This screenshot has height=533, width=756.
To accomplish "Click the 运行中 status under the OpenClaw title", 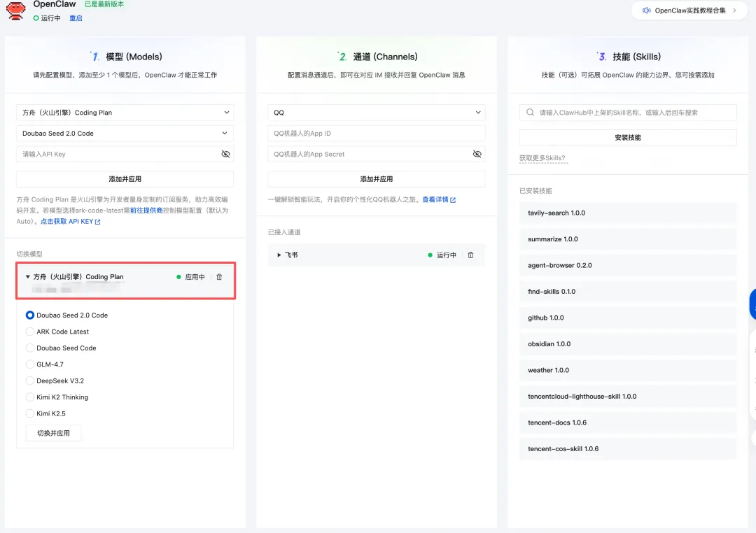I will pyautogui.click(x=47, y=17).
